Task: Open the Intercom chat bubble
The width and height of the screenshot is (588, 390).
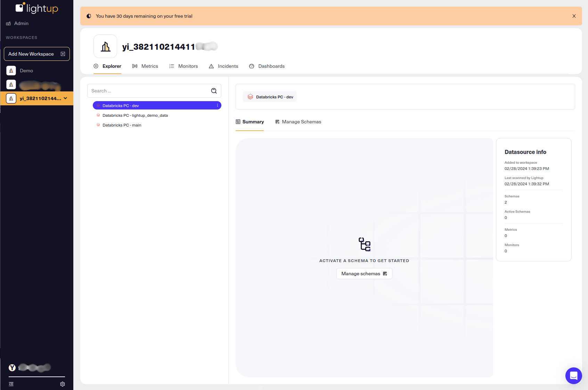Action: pos(573,376)
